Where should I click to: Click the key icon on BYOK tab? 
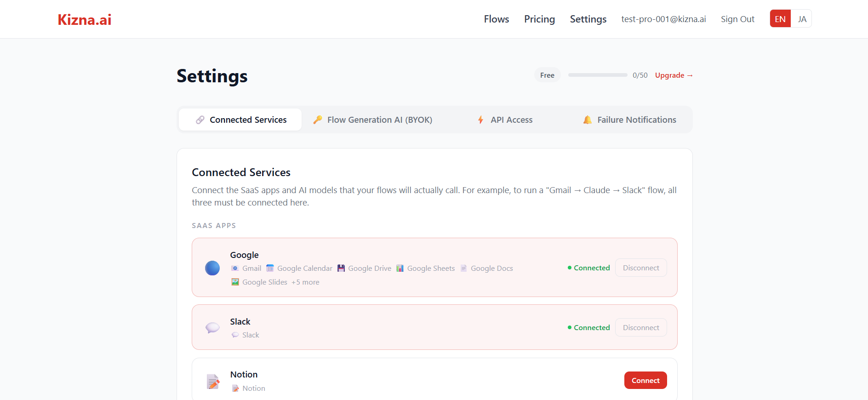(318, 120)
